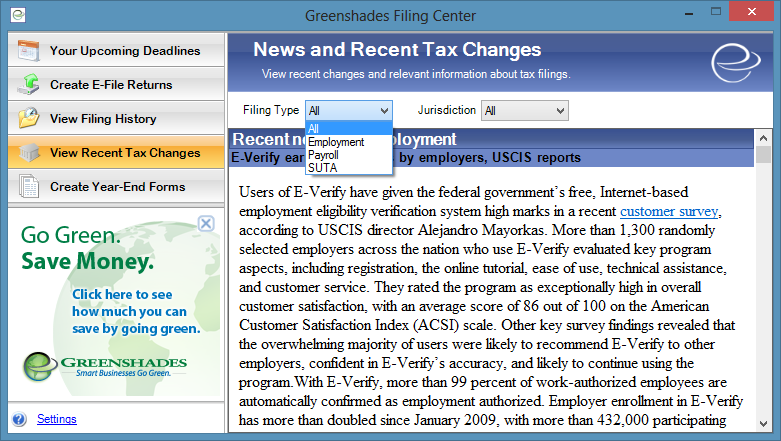Select View Recent Tax Changes
This screenshot has width=781, height=441.
pos(116,152)
